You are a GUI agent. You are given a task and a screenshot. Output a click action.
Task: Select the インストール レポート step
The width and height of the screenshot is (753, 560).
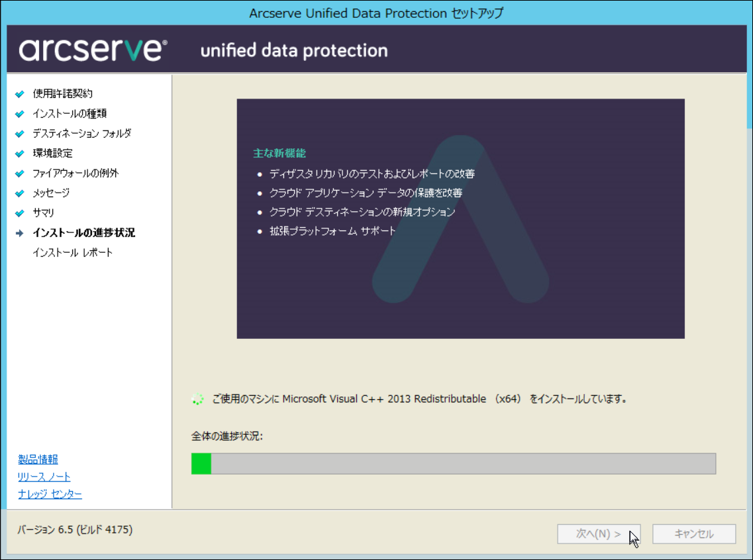(x=72, y=253)
